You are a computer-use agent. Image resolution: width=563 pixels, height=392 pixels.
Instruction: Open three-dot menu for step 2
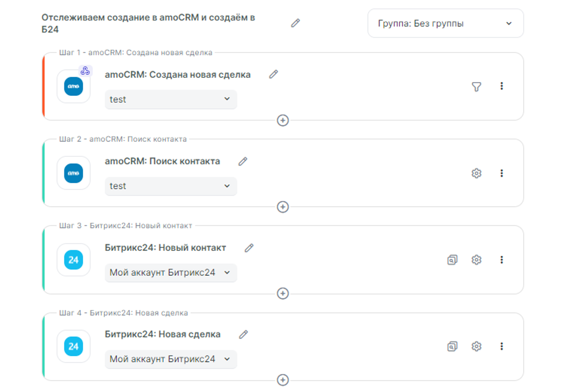click(502, 173)
